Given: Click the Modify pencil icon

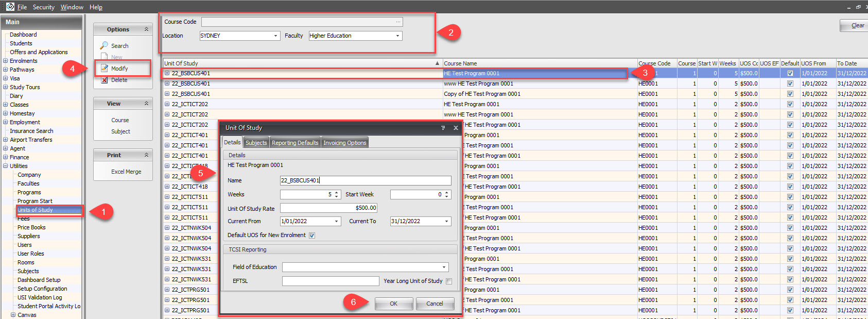Looking at the screenshot, I should [x=105, y=68].
